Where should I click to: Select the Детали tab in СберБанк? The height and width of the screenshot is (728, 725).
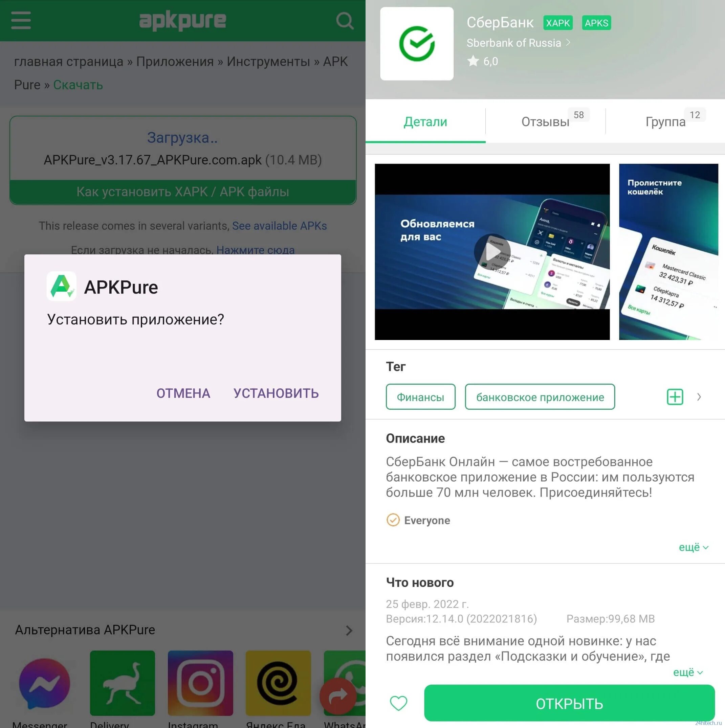(x=424, y=121)
